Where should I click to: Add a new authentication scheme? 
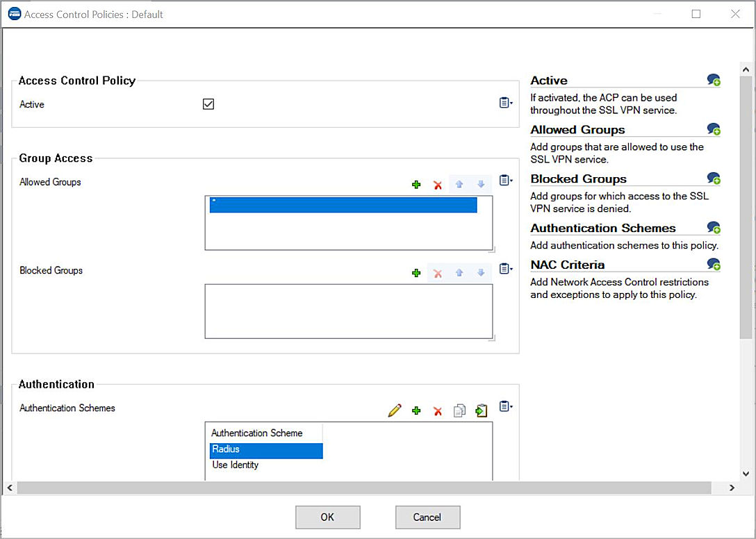point(416,411)
